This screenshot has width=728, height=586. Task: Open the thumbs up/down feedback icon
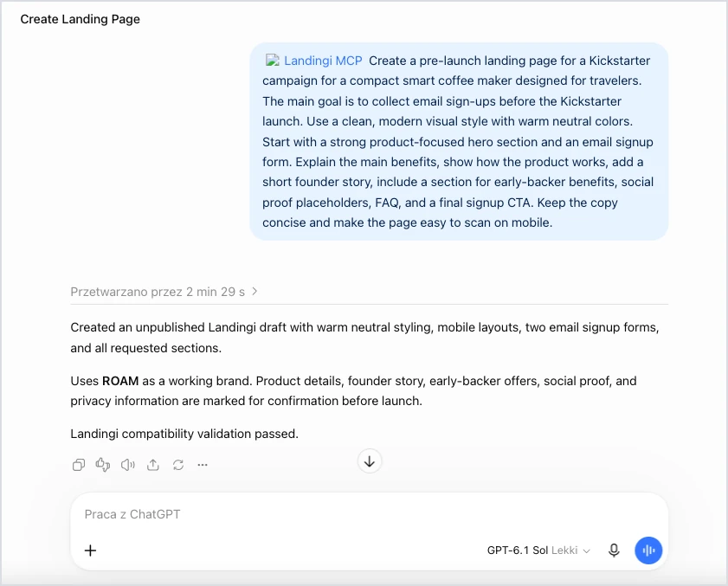point(103,464)
